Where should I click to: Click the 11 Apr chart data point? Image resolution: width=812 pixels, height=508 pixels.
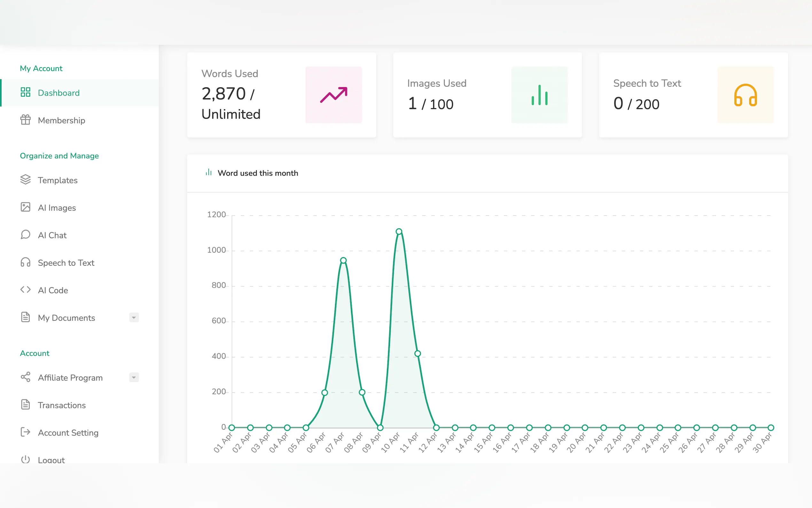(418, 353)
